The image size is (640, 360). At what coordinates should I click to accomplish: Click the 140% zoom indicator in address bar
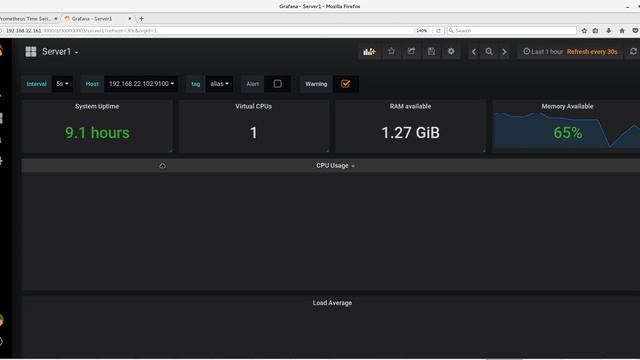point(422,31)
